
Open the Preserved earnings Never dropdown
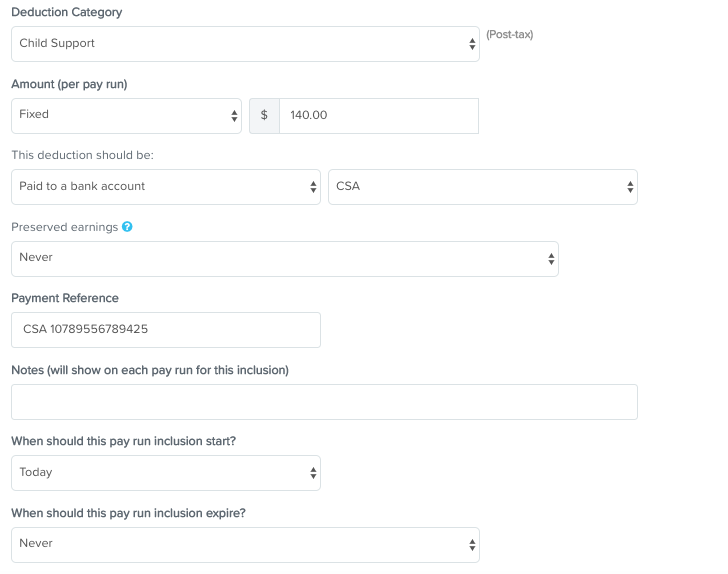tap(285, 259)
